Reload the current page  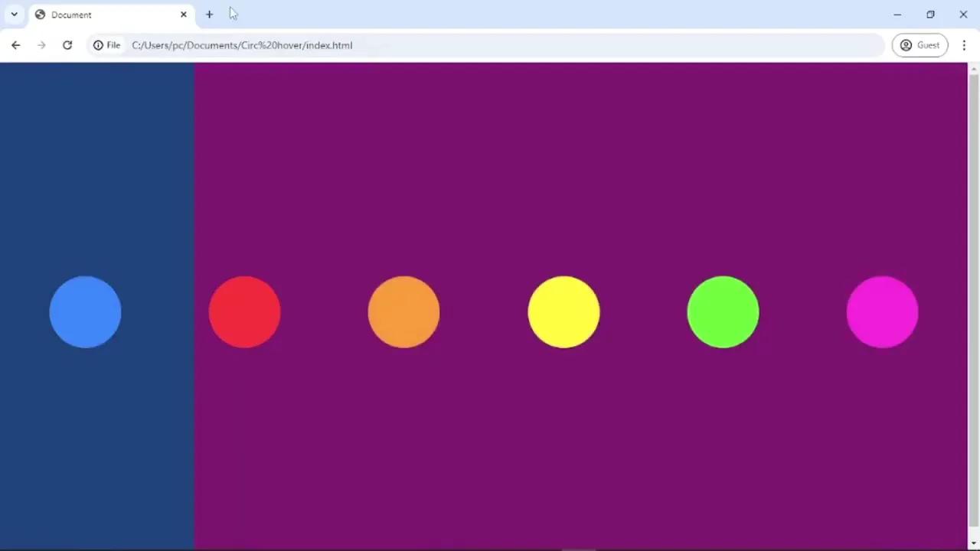click(x=67, y=45)
